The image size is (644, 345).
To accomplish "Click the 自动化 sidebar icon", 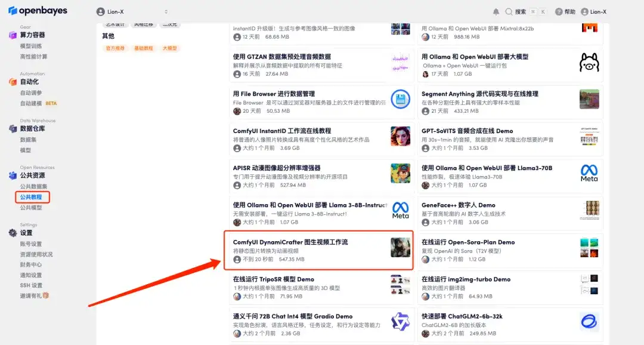I will 13,82.
